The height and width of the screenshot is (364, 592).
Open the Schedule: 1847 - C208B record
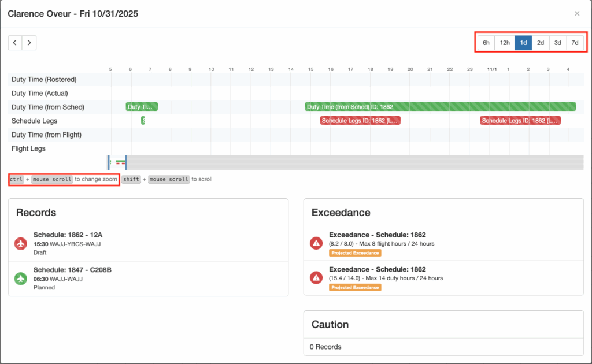pyautogui.click(x=72, y=270)
